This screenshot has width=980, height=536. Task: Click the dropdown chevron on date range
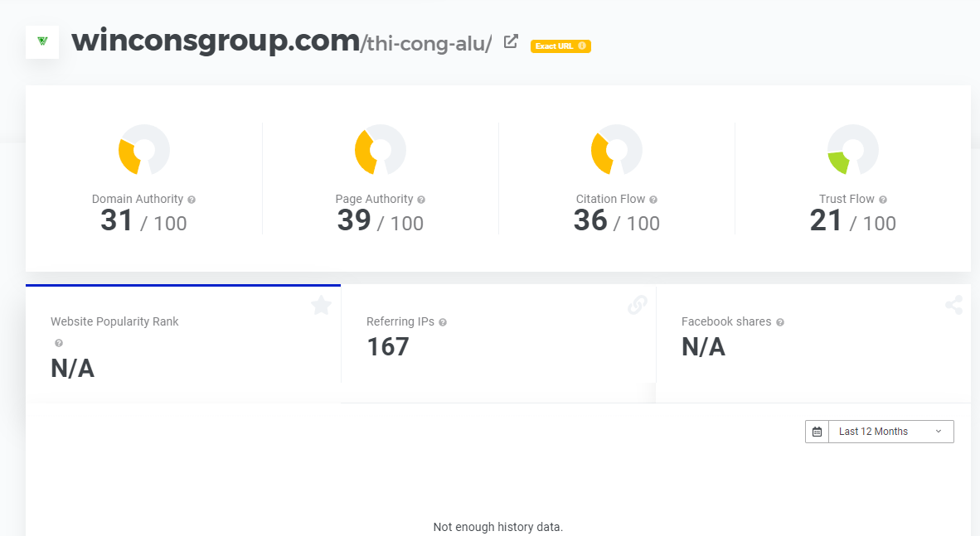(939, 432)
